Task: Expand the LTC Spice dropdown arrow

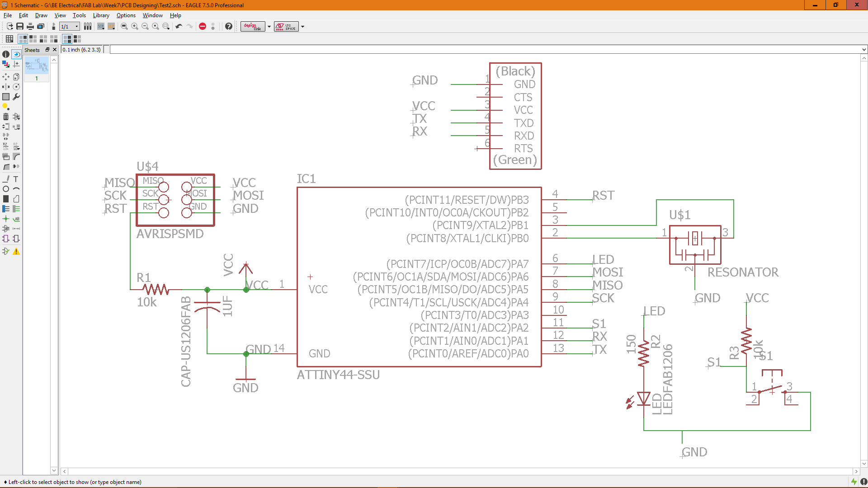Action: coord(302,26)
